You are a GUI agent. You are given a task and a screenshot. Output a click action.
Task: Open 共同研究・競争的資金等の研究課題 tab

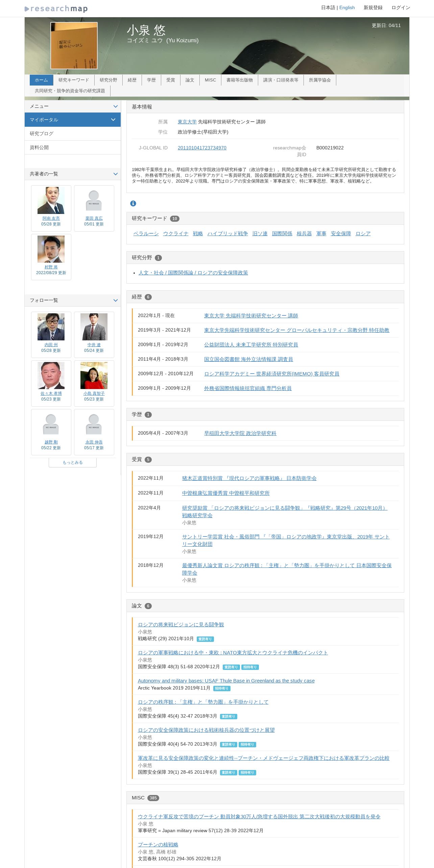(x=70, y=91)
